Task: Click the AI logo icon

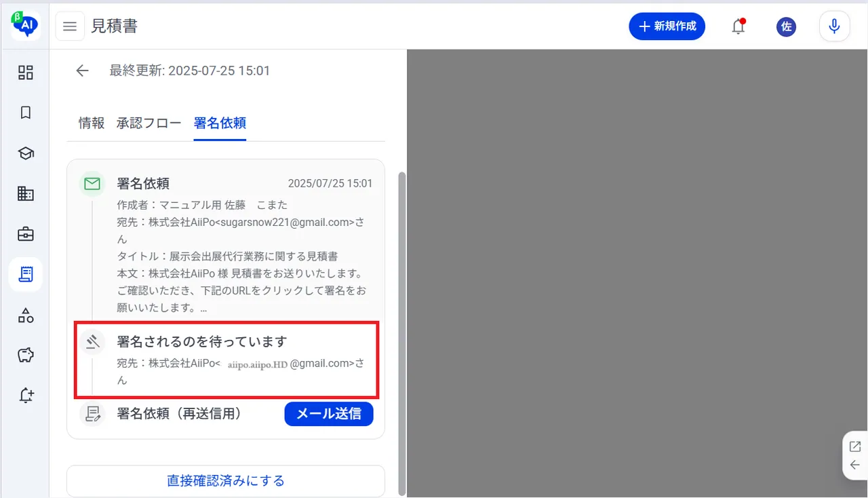Action: pyautogui.click(x=25, y=25)
